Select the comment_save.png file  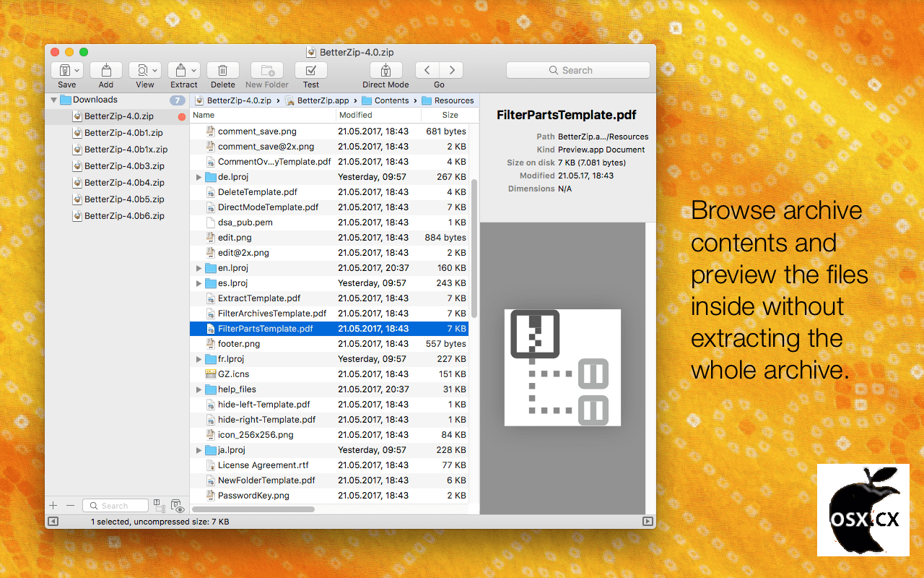click(329, 131)
